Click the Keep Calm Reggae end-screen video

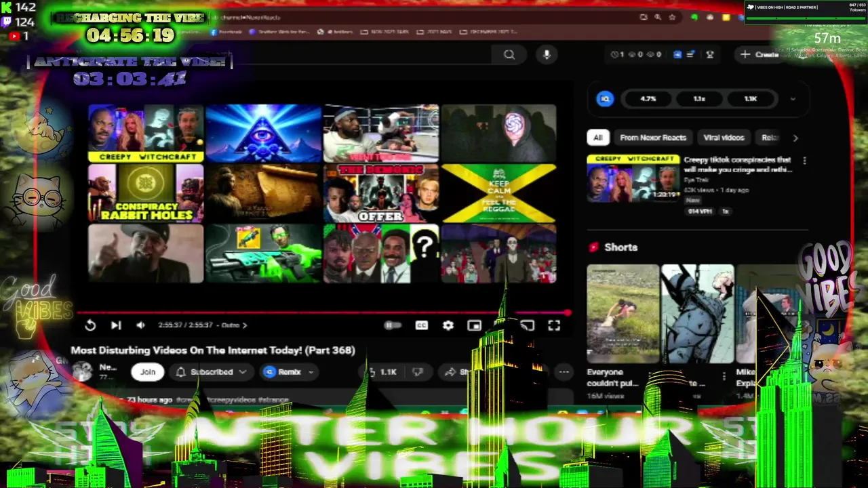pos(498,193)
